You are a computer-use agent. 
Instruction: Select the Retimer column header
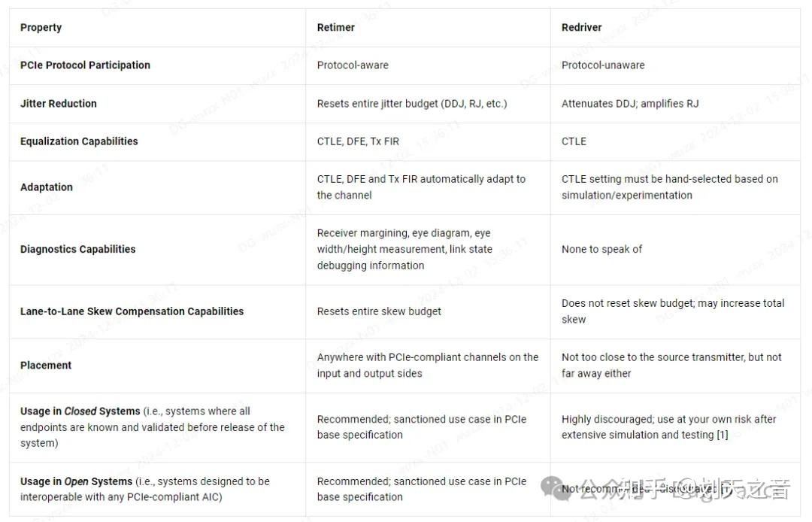pos(335,28)
